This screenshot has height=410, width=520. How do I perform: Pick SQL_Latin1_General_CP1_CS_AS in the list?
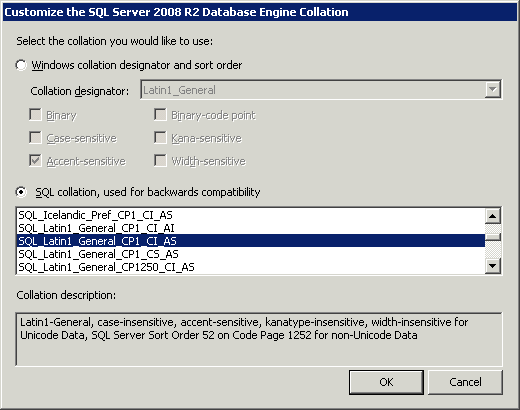(251, 254)
